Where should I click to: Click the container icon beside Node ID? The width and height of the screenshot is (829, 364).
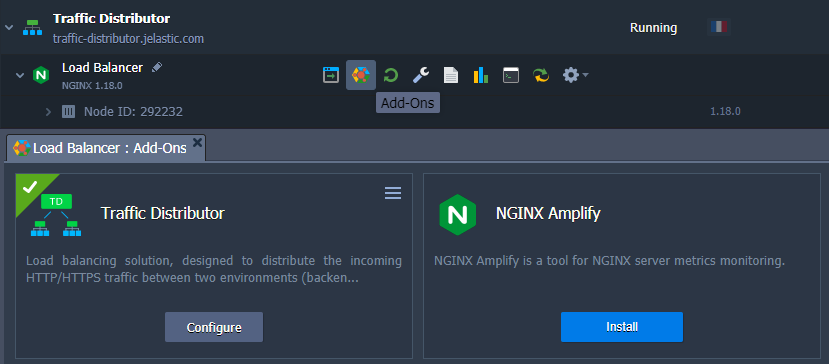[x=68, y=112]
